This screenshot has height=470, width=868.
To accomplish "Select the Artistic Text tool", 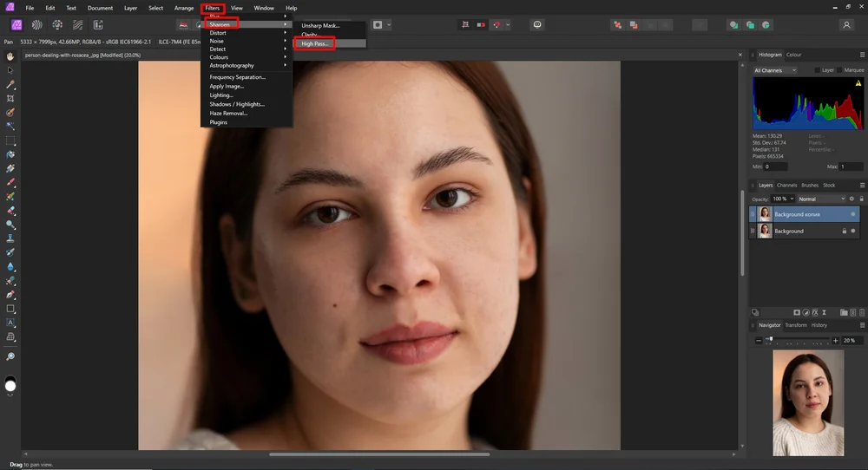I will pos(10,323).
